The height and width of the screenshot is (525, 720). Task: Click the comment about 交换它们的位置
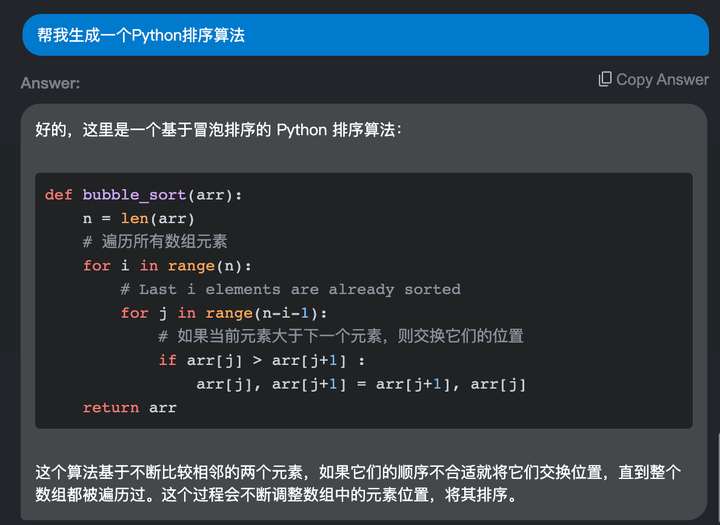coord(341,336)
